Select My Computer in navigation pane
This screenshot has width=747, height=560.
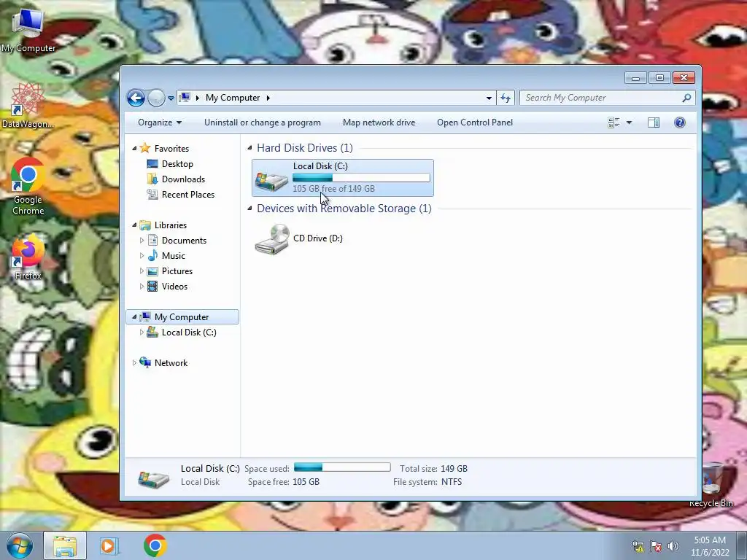click(182, 317)
